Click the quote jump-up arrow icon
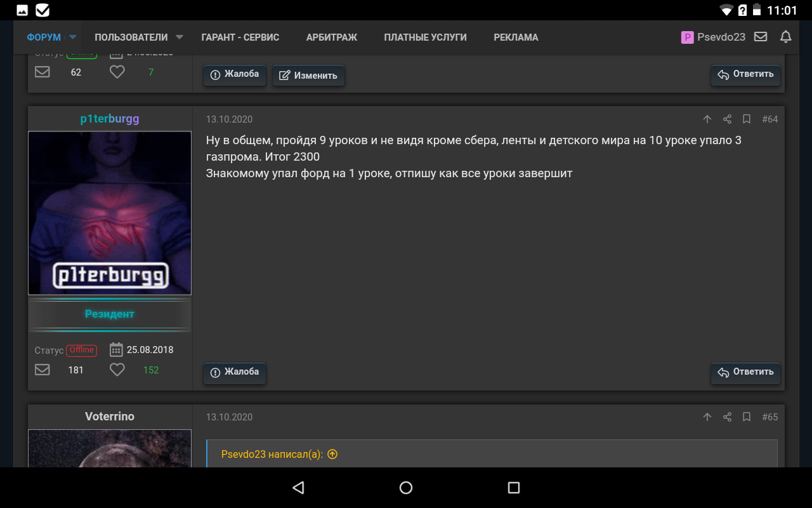 [332, 455]
